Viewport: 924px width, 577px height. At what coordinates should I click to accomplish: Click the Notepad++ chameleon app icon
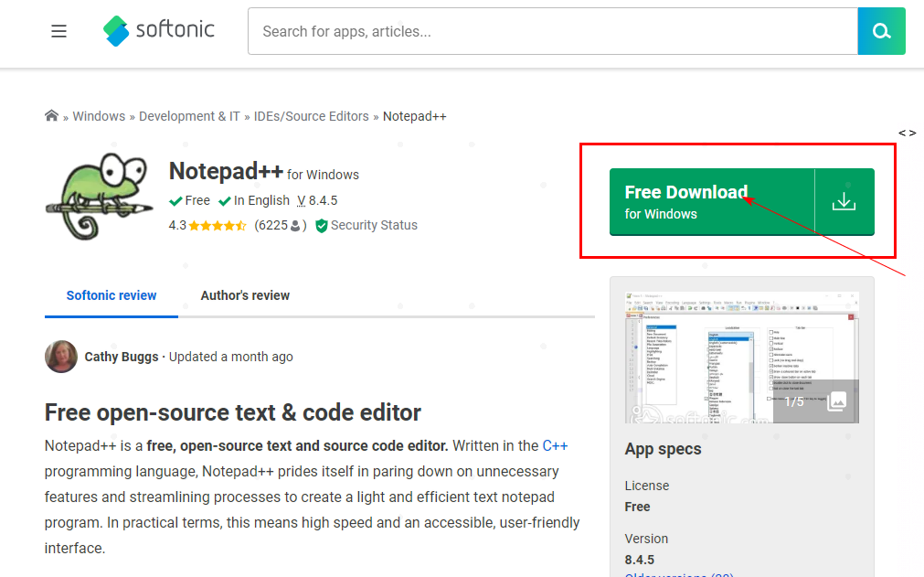pyautogui.click(x=99, y=197)
